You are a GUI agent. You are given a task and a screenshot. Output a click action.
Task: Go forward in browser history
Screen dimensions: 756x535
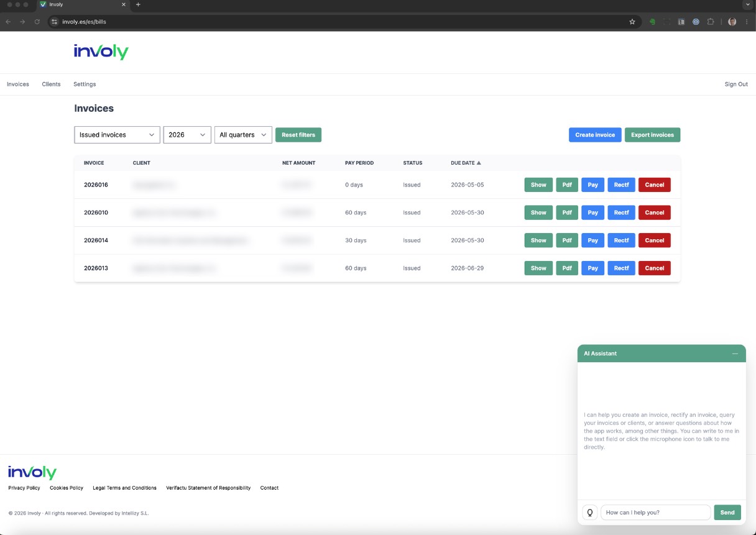[x=22, y=21]
